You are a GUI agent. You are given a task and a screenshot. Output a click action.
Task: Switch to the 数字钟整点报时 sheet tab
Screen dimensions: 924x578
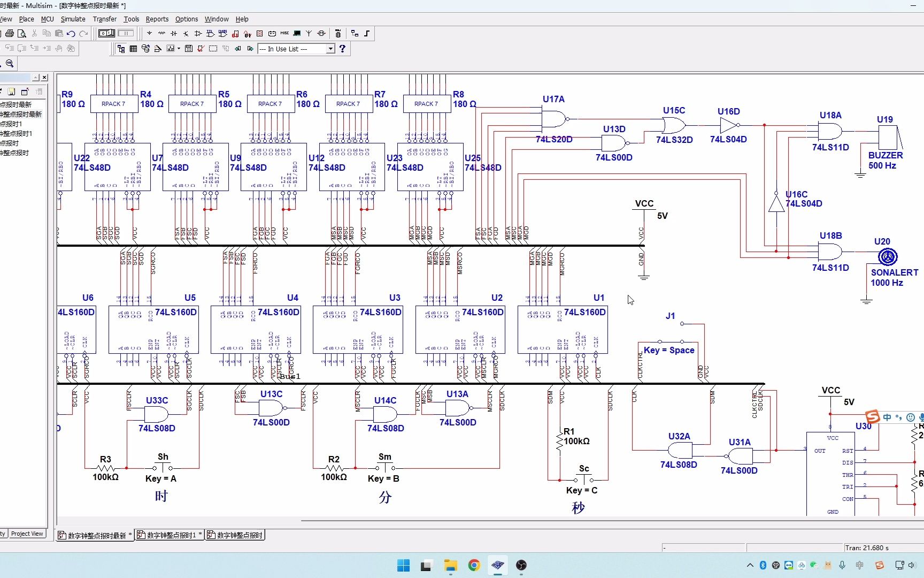(x=235, y=535)
